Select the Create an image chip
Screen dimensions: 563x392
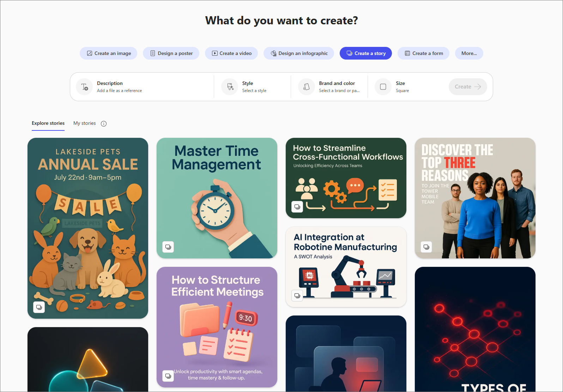coord(108,53)
